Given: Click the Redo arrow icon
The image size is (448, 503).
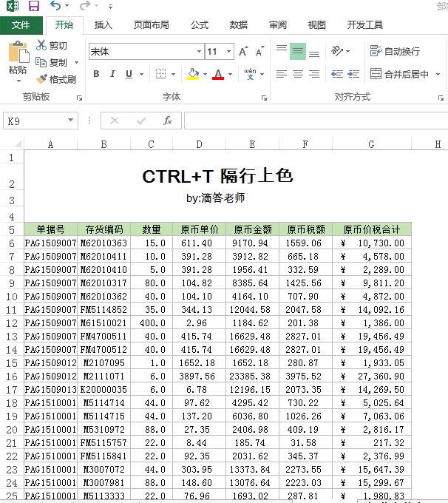Looking at the screenshot, I should (84, 5).
